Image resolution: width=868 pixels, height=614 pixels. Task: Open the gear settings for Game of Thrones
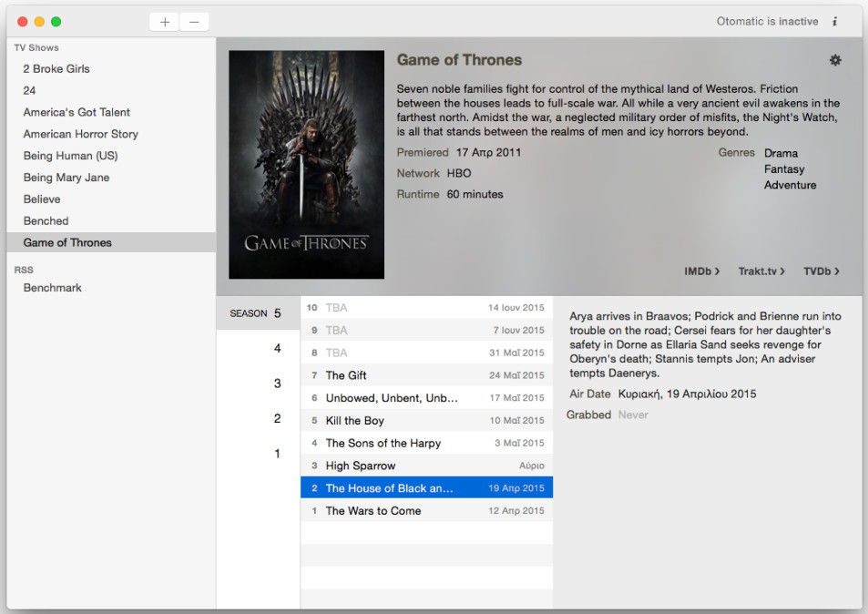(835, 60)
